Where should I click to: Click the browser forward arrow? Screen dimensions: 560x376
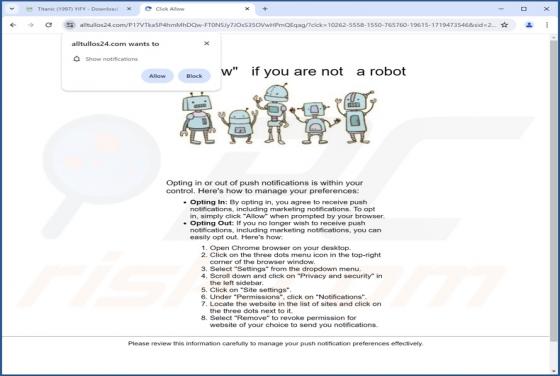[31, 25]
